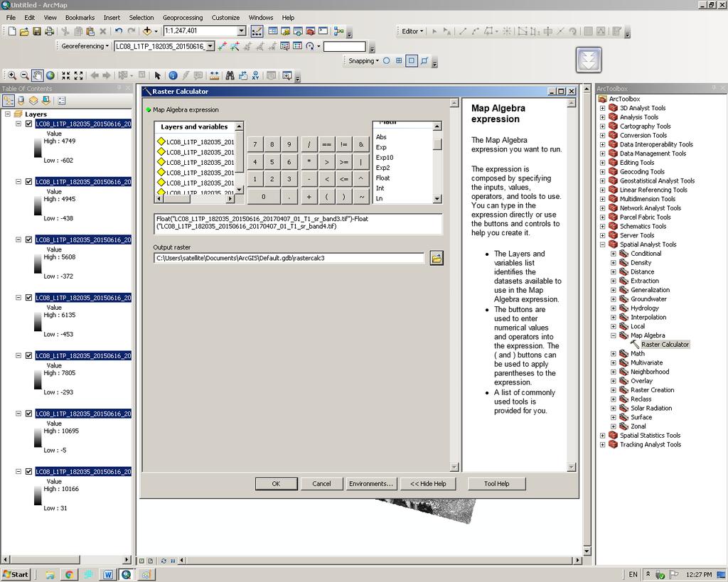Click the Float function in list
Image resolution: width=728 pixels, height=582 pixels.
pyautogui.click(x=382, y=178)
